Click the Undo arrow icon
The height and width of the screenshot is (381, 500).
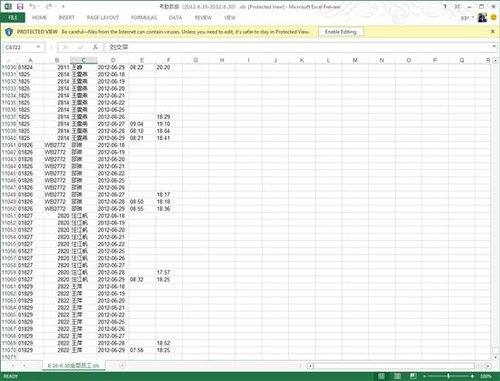32,6
